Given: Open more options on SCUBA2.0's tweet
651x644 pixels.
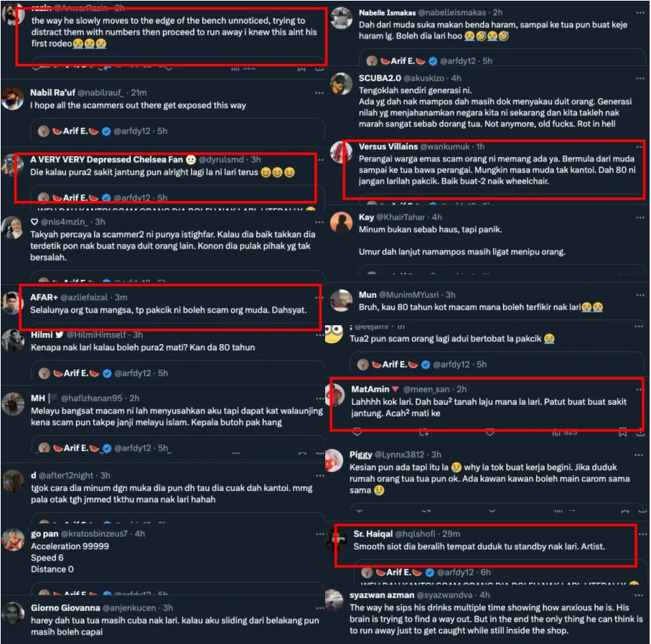Looking at the screenshot, I should (x=640, y=78).
